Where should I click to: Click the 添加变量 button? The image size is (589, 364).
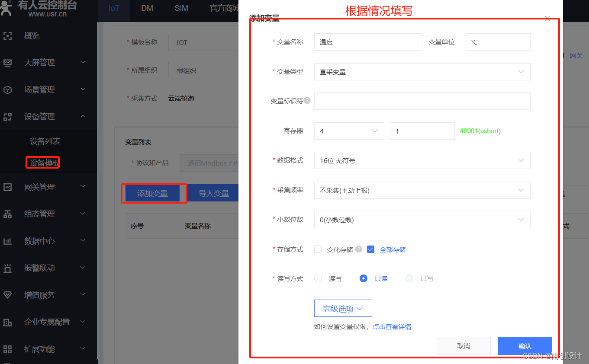152,194
